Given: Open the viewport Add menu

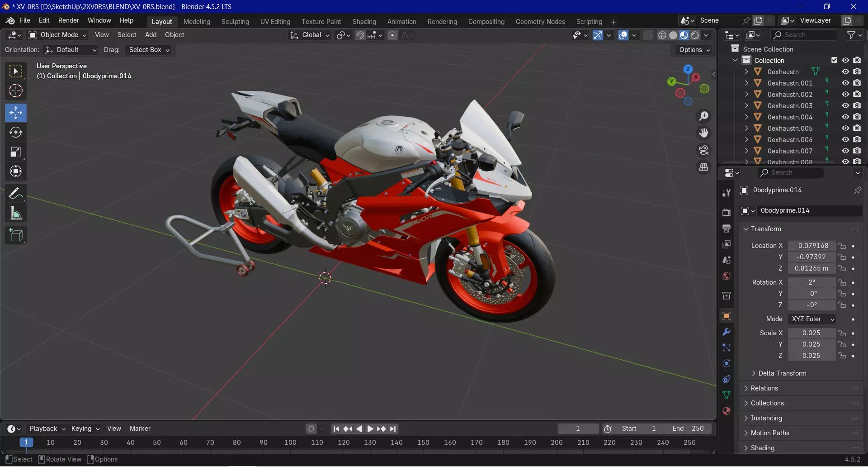Looking at the screenshot, I should click(151, 35).
